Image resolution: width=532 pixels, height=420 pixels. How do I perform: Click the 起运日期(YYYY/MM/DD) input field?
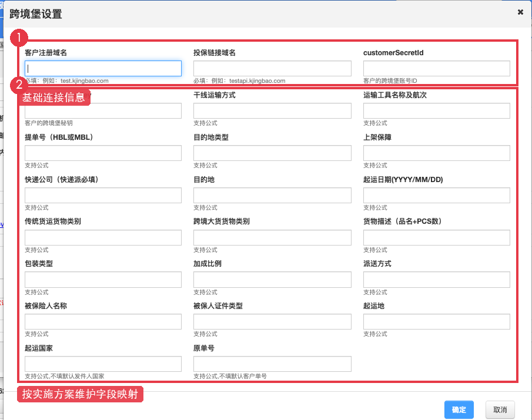tap(436, 195)
